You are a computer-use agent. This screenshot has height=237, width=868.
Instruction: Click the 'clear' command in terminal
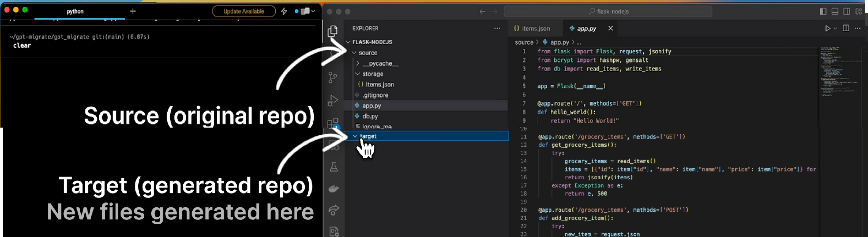pyautogui.click(x=22, y=45)
